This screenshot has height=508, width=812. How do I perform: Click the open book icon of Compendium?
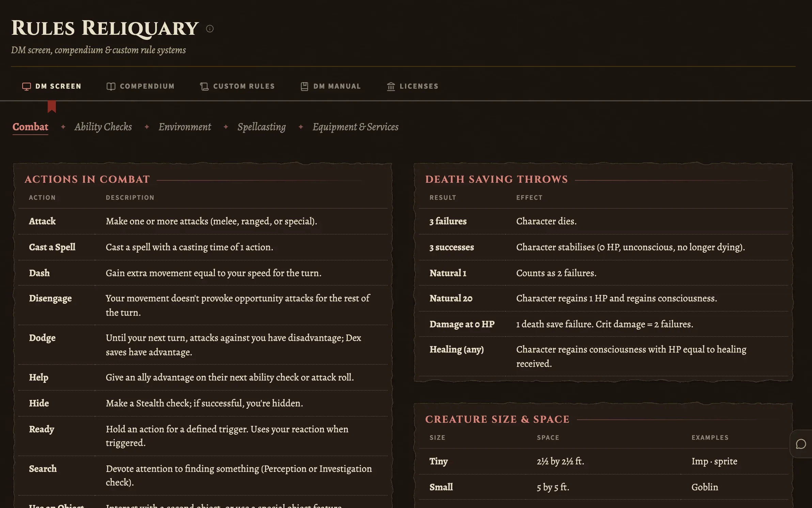tap(111, 87)
